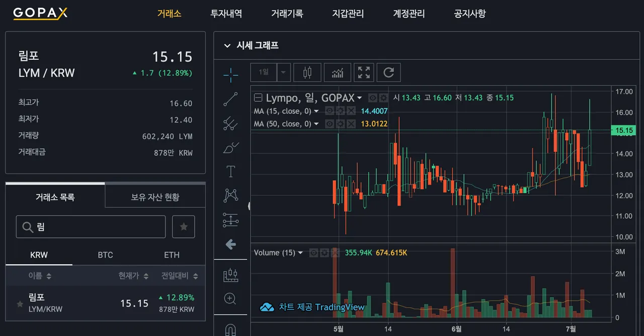Collapse the 시세 그래프 section
The width and height of the screenshot is (644, 336).
(x=227, y=45)
